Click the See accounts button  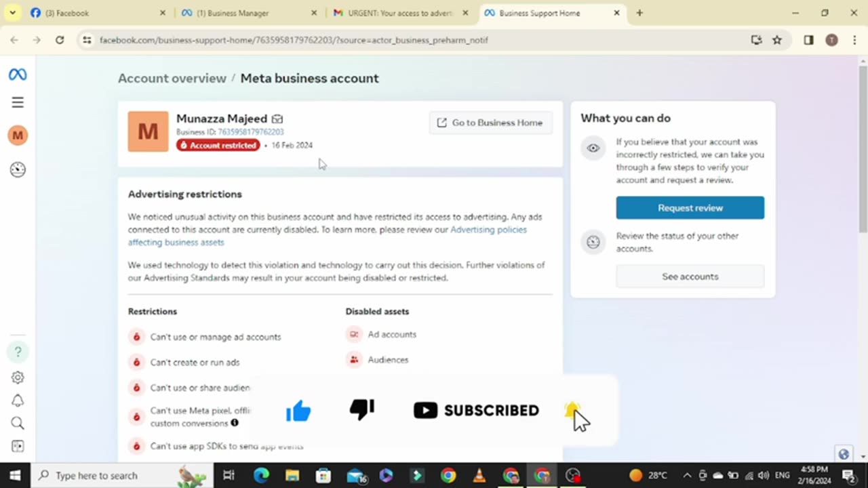click(x=690, y=277)
